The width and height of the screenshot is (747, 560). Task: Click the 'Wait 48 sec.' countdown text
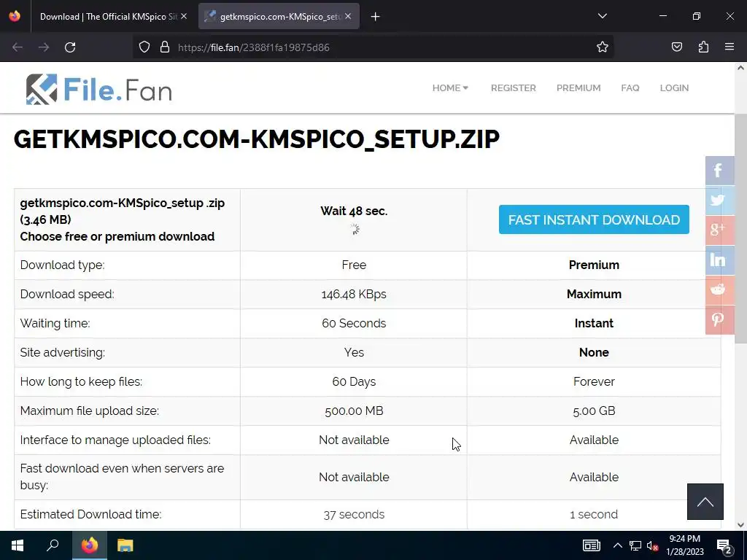(354, 211)
